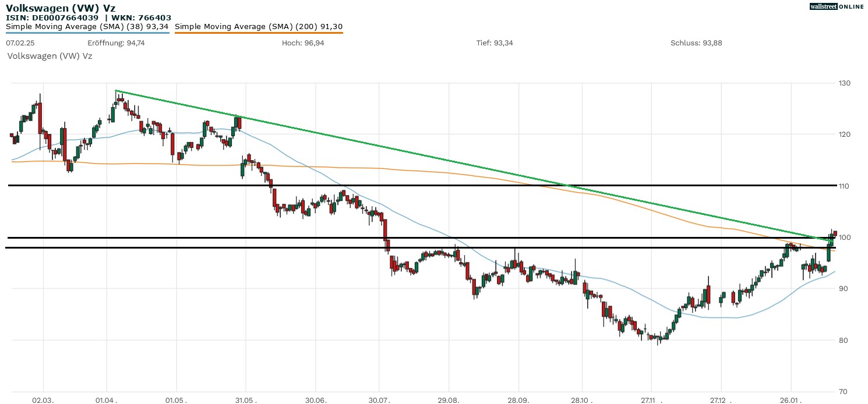Click the 07.02.25 date label
This screenshot has height=404, width=868.
point(18,43)
